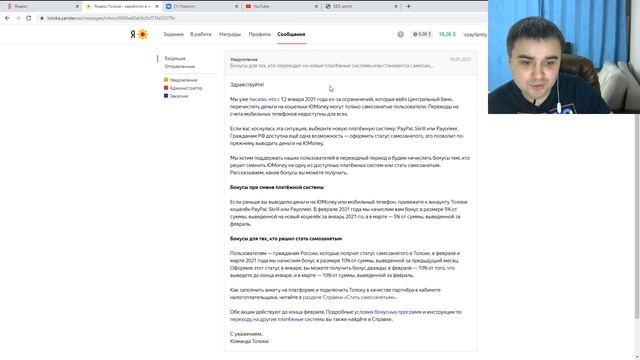Close the Яндекс browser tab
The width and height of the screenshot is (640, 360).
click(77, 7)
